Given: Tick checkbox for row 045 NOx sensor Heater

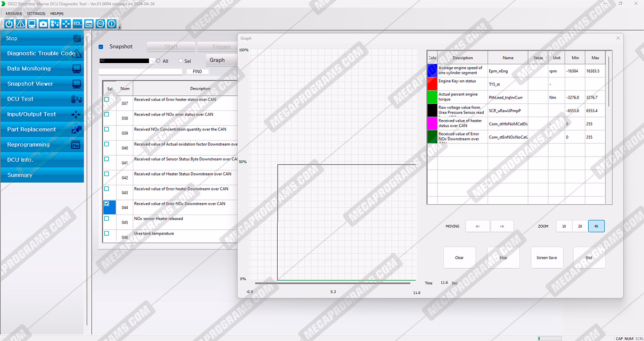Looking at the screenshot, I should click(107, 219).
